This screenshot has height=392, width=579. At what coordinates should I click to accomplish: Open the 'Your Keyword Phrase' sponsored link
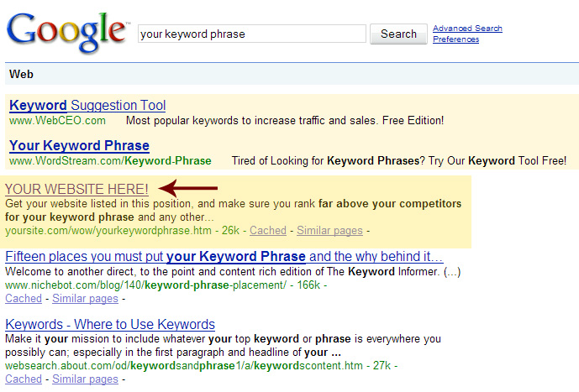coord(79,145)
